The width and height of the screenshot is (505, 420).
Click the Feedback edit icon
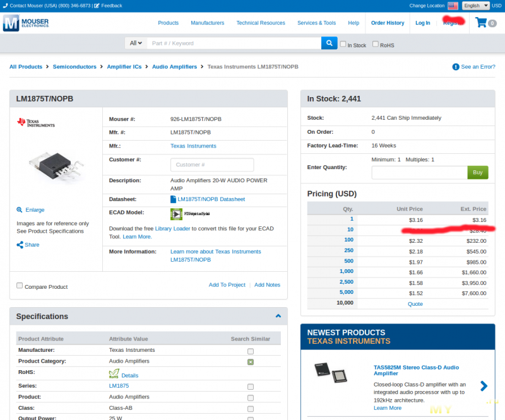(97, 6)
